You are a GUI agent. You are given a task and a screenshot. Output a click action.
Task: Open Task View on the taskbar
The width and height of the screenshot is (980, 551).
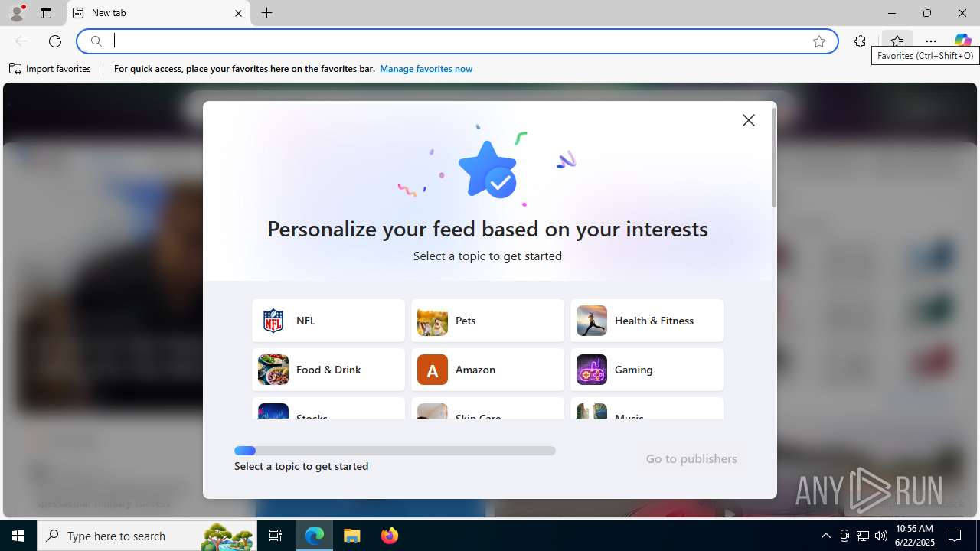click(276, 536)
